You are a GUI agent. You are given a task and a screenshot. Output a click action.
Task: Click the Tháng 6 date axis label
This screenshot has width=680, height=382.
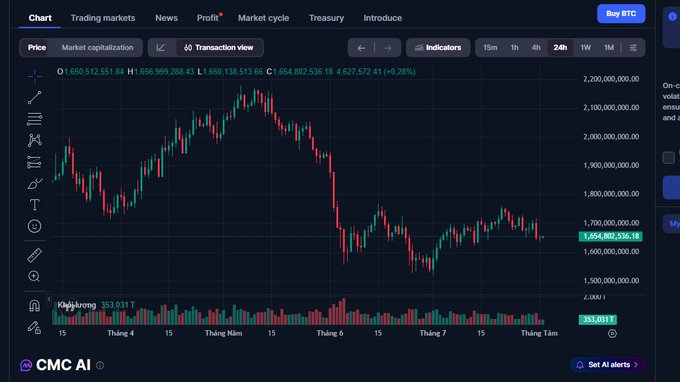330,333
